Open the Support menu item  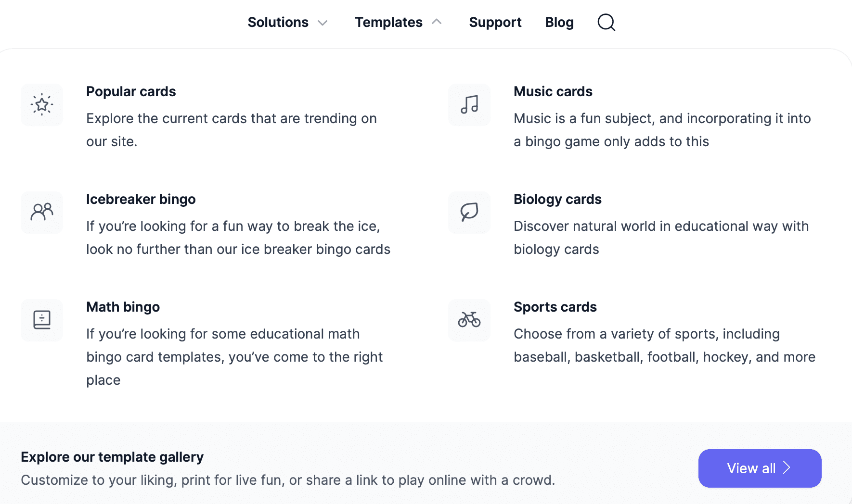pyautogui.click(x=495, y=22)
